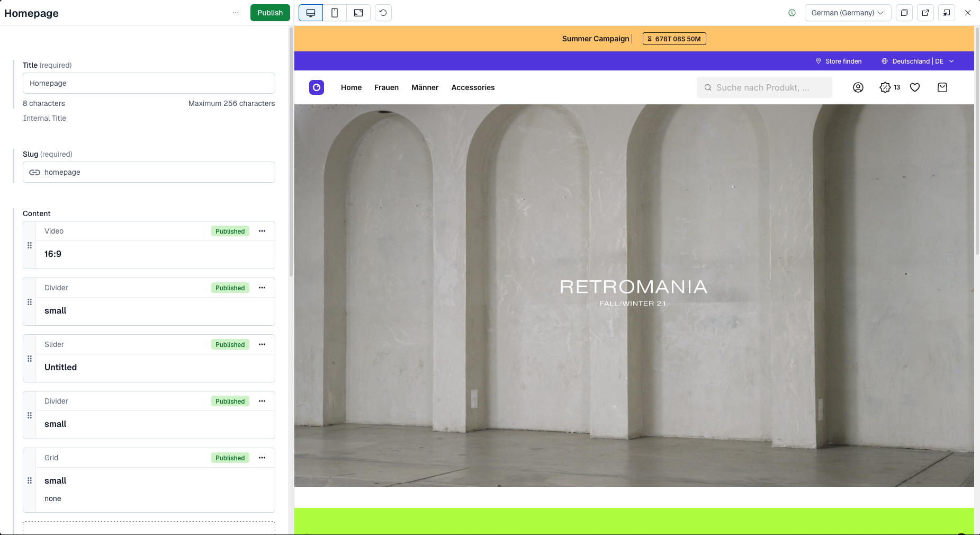Open the German (Germany) locale dropdown
The width and height of the screenshot is (980, 535).
coord(847,13)
